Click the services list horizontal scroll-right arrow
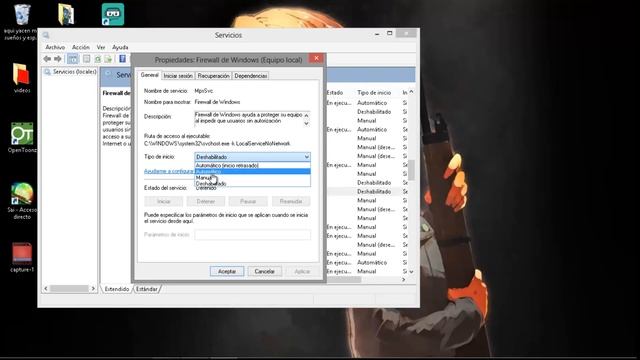The width and height of the screenshot is (640, 360). (x=404, y=280)
